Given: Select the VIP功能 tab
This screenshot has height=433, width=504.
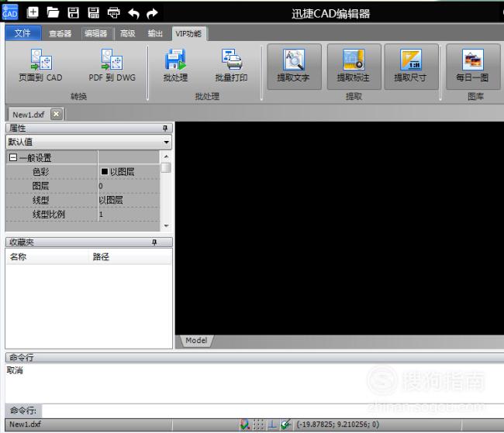Looking at the screenshot, I should [x=188, y=34].
